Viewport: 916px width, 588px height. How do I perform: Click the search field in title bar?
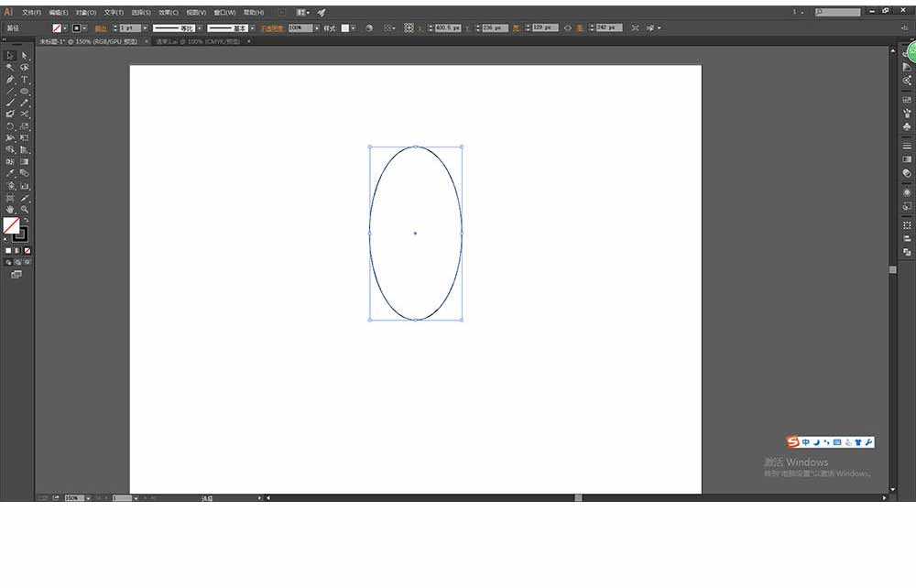(x=838, y=12)
